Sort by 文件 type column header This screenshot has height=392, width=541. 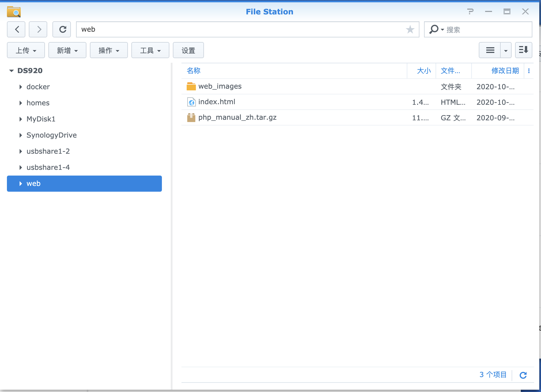454,71
